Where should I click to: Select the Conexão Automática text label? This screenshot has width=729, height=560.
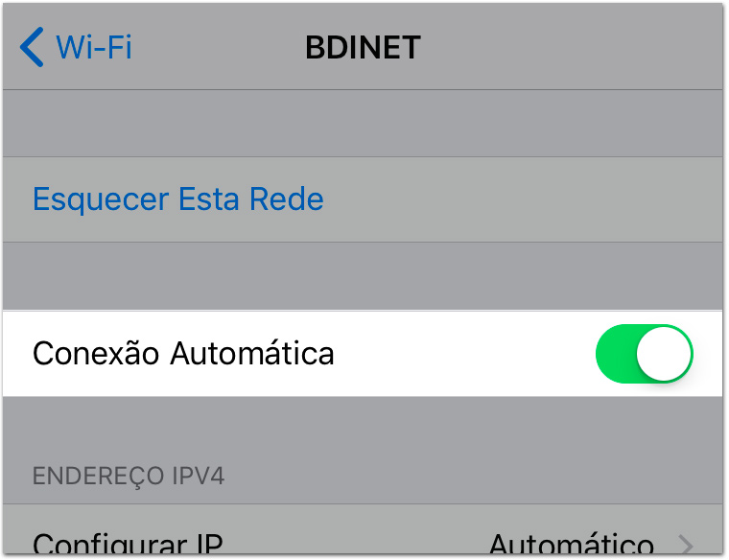coord(183,354)
